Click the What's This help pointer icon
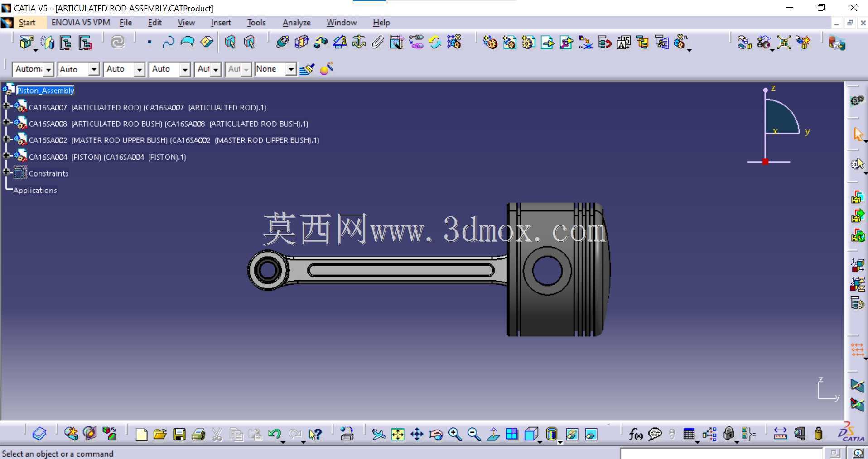The height and width of the screenshot is (459, 868). coord(314,435)
